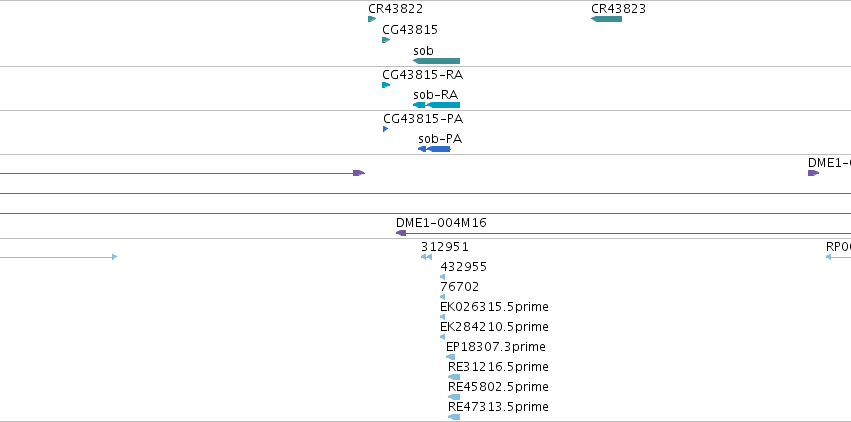Click the partially visible DME1- clone arrow at right
This screenshot has width=851, height=422.
814,173
